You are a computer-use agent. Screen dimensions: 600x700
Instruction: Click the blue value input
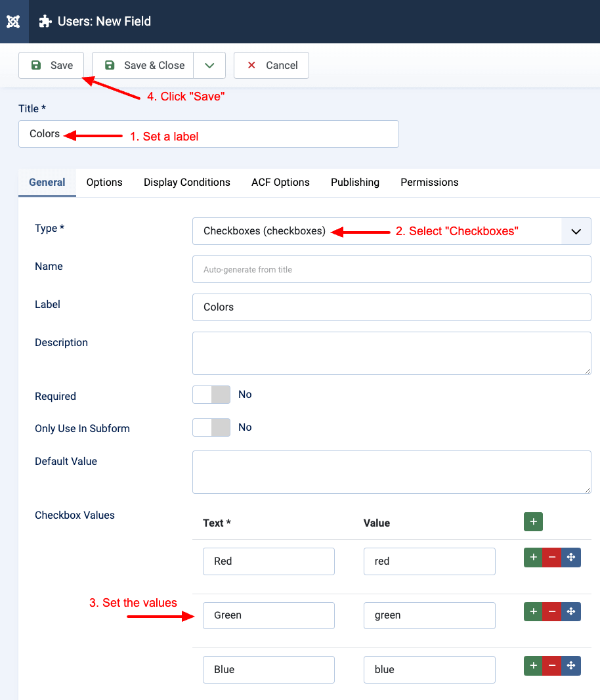coord(429,670)
